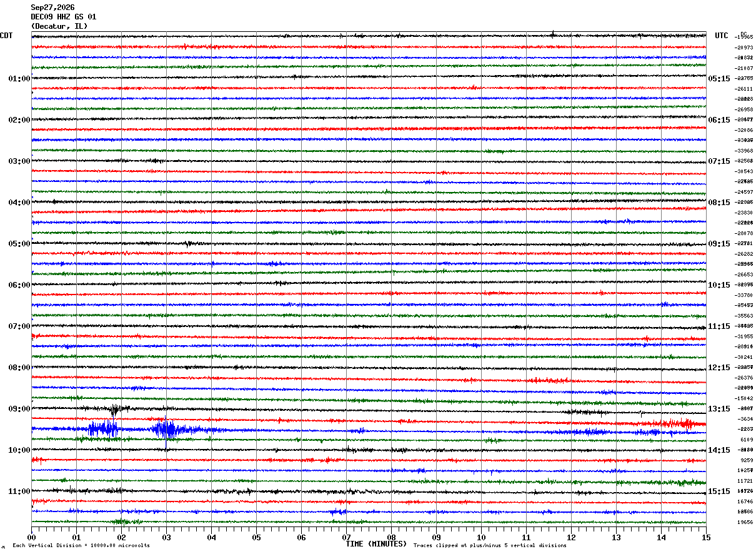The height and width of the screenshot is (554, 756).
Task: Click the traces clipped footer note
Action: click(490, 545)
